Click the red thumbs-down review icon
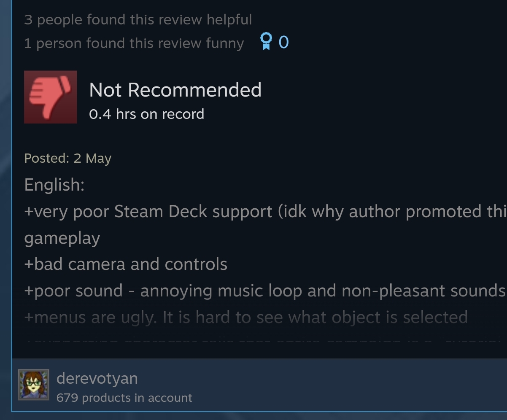This screenshot has width=507, height=420. (x=51, y=97)
